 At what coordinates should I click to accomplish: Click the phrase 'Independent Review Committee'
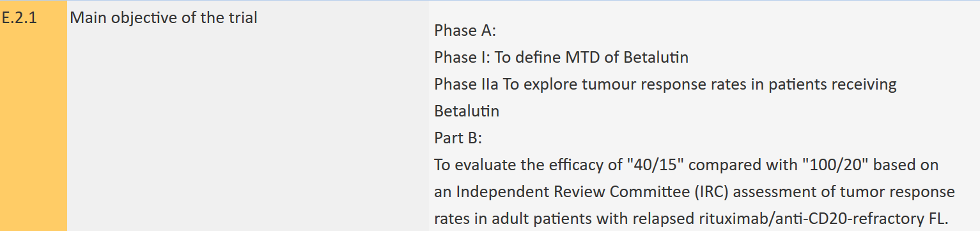pyautogui.click(x=563, y=191)
